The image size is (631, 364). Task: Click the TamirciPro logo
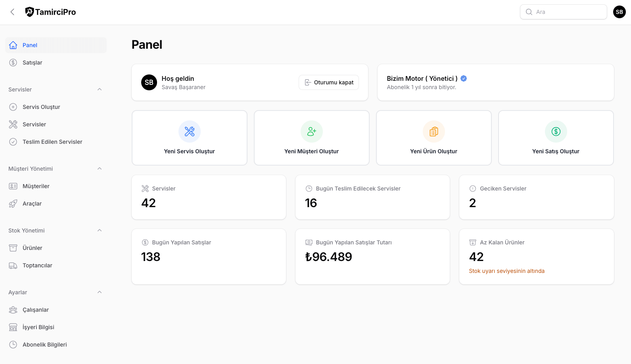click(x=51, y=12)
